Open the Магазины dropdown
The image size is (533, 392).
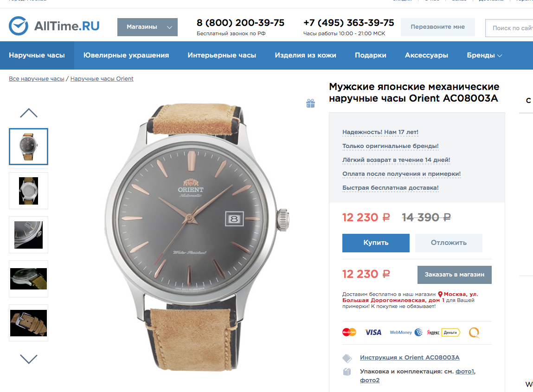click(147, 27)
